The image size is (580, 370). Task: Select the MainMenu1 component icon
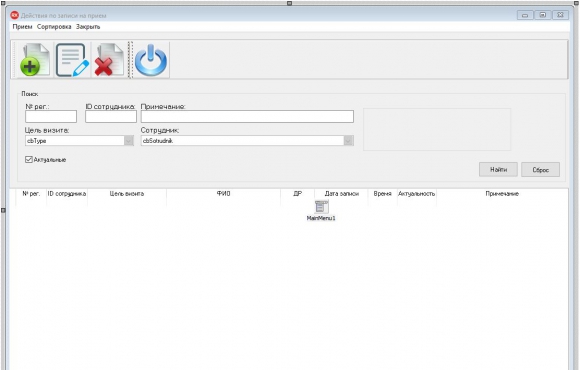[321, 207]
